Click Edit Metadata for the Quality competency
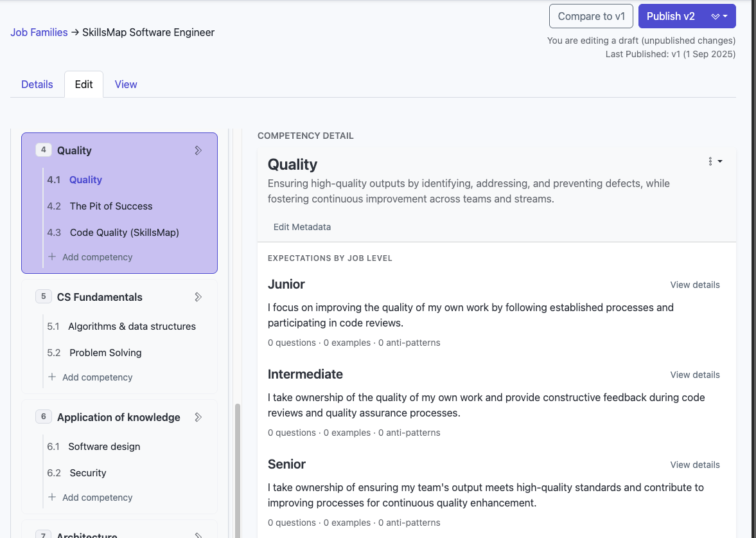 pyautogui.click(x=302, y=227)
